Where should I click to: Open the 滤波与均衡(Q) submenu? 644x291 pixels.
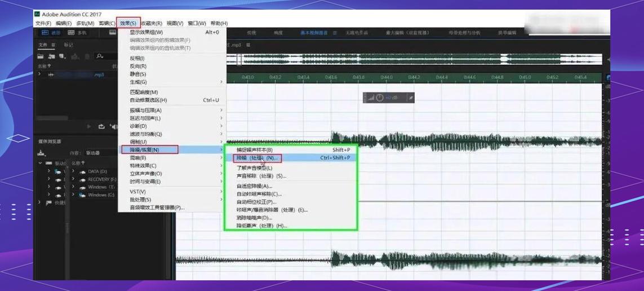(x=172, y=134)
